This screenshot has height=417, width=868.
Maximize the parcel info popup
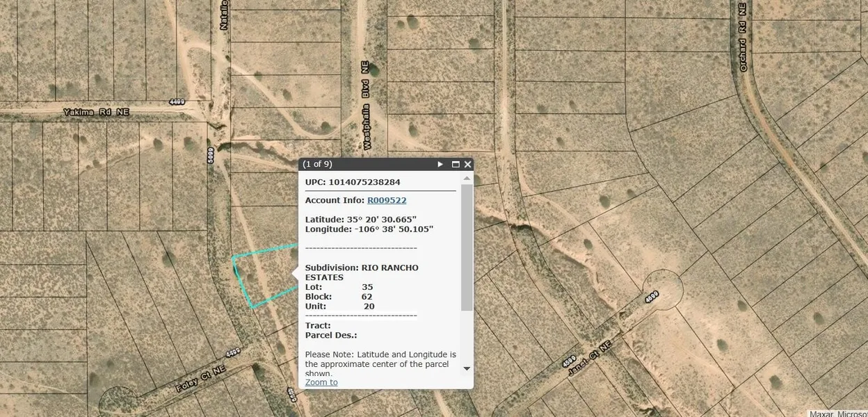point(456,165)
